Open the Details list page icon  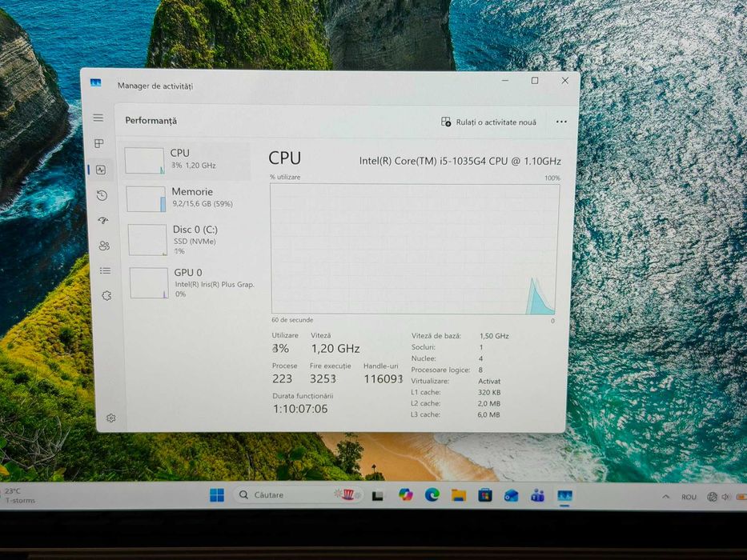click(106, 271)
